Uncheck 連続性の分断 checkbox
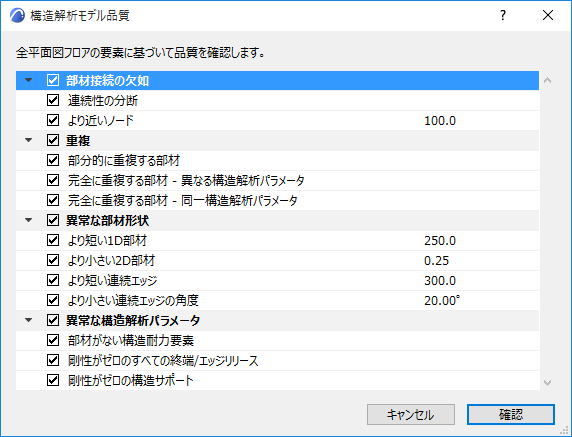The image size is (572, 437). coord(53,100)
